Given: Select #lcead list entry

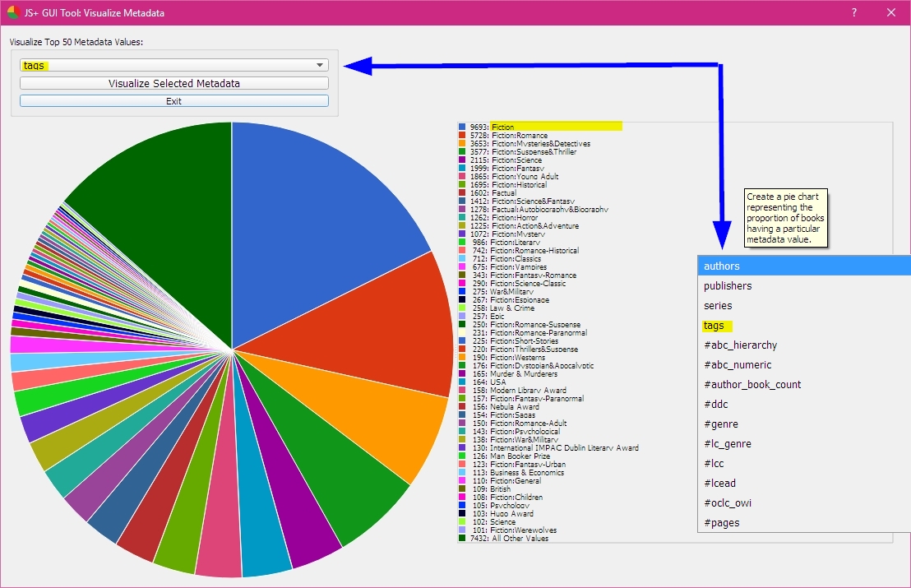Looking at the screenshot, I should tap(804, 484).
